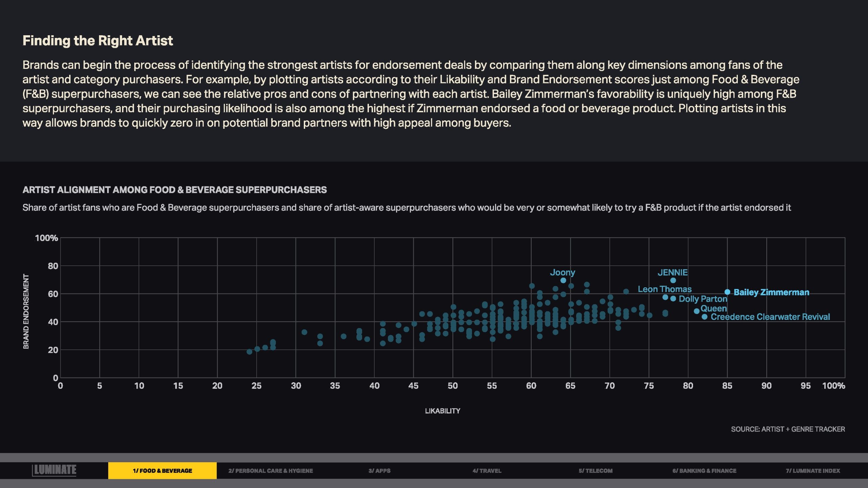
Task: Select the Leon Thomas data point
Action: coord(665,298)
